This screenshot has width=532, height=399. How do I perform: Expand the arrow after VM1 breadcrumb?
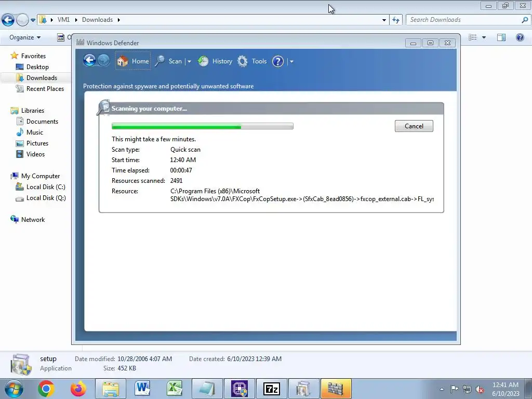coord(76,20)
